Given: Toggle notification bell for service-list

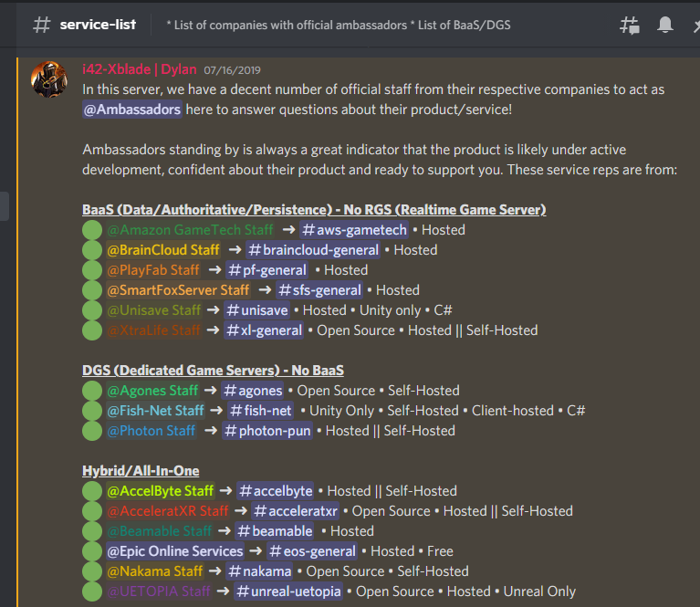Looking at the screenshot, I should (x=665, y=25).
